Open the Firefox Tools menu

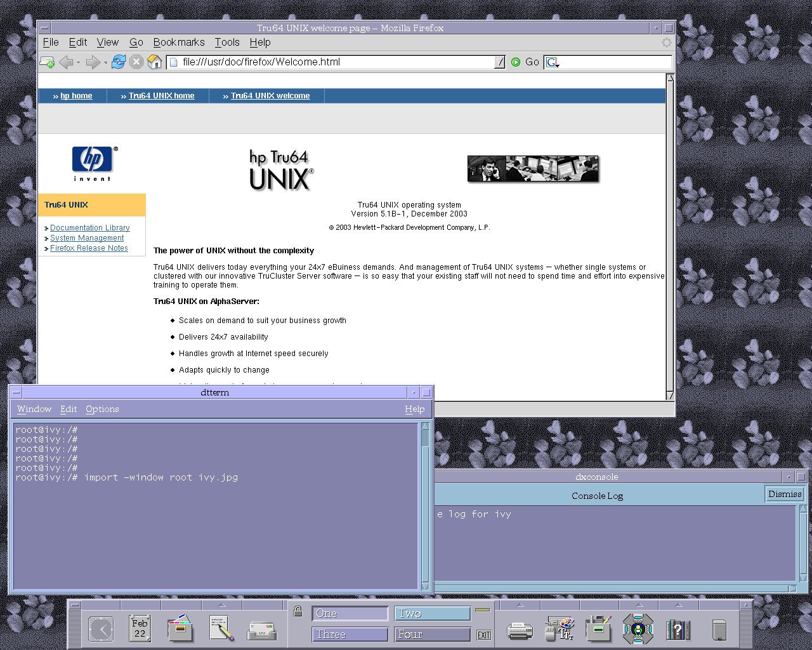click(227, 42)
